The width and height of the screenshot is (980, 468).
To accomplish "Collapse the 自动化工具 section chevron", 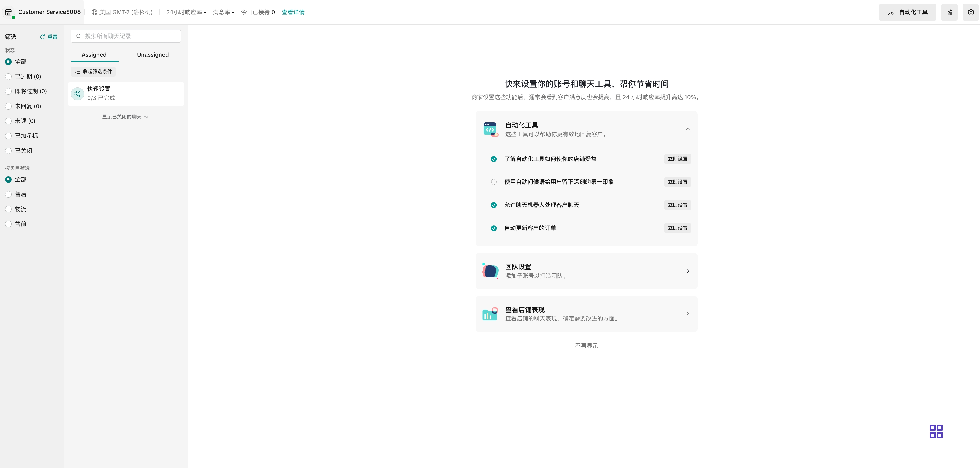I will tap(687, 129).
